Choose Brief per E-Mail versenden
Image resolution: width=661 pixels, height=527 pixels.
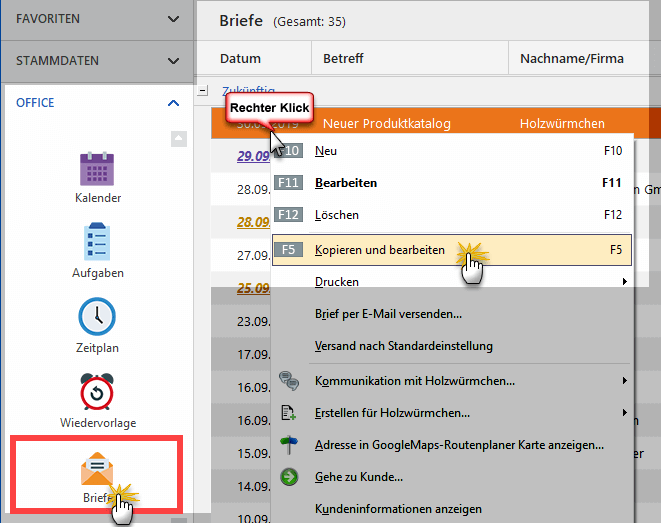click(452, 314)
